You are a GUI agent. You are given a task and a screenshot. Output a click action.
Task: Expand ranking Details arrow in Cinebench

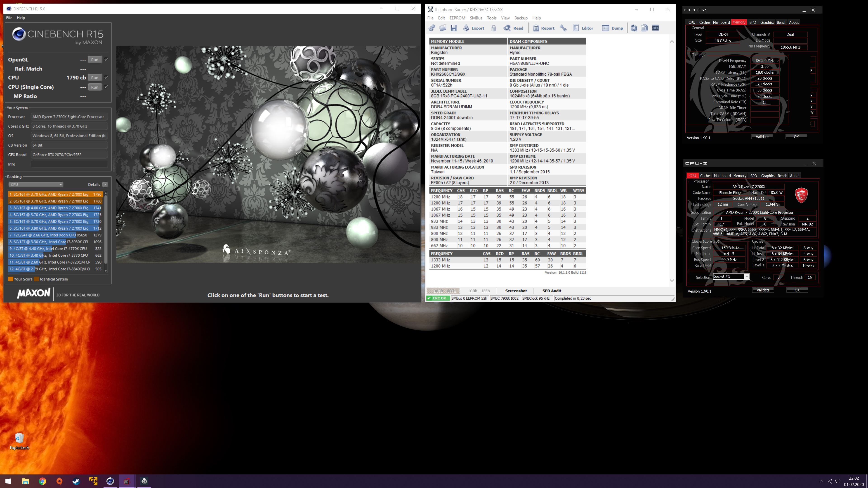click(x=105, y=185)
